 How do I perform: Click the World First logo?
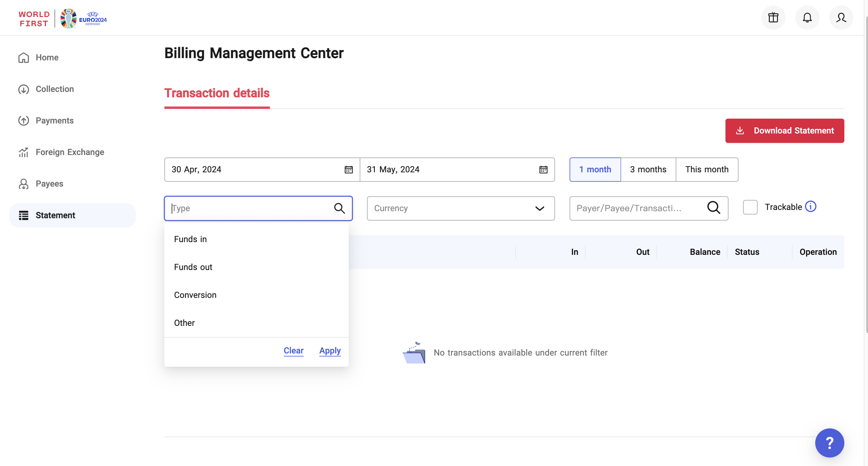pos(34,19)
